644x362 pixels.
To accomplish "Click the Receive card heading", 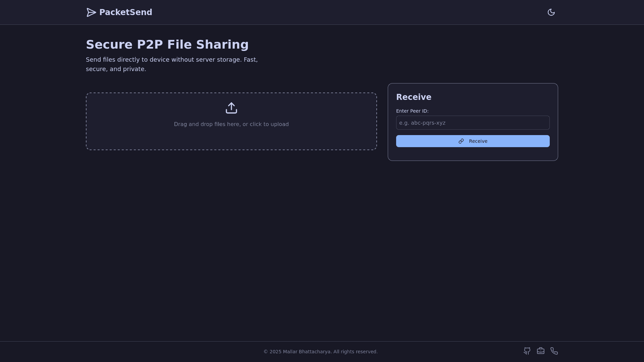I will tap(414, 97).
